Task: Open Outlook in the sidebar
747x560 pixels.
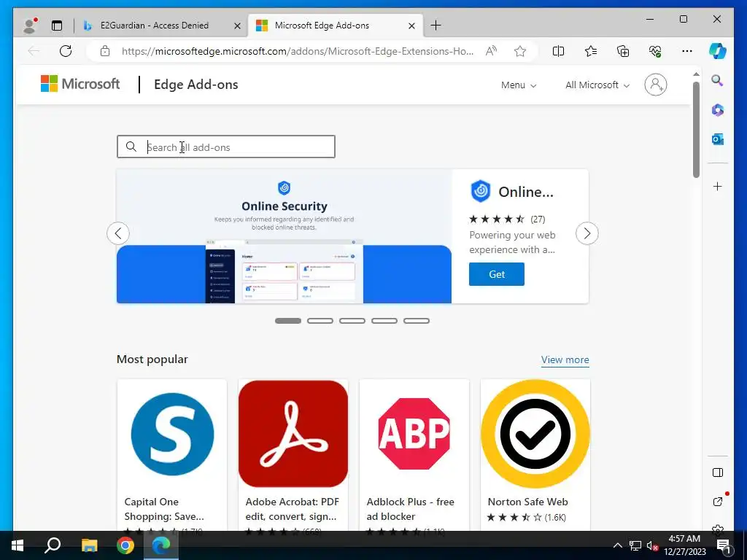Action: pyautogui.click(x=718, y=139)
